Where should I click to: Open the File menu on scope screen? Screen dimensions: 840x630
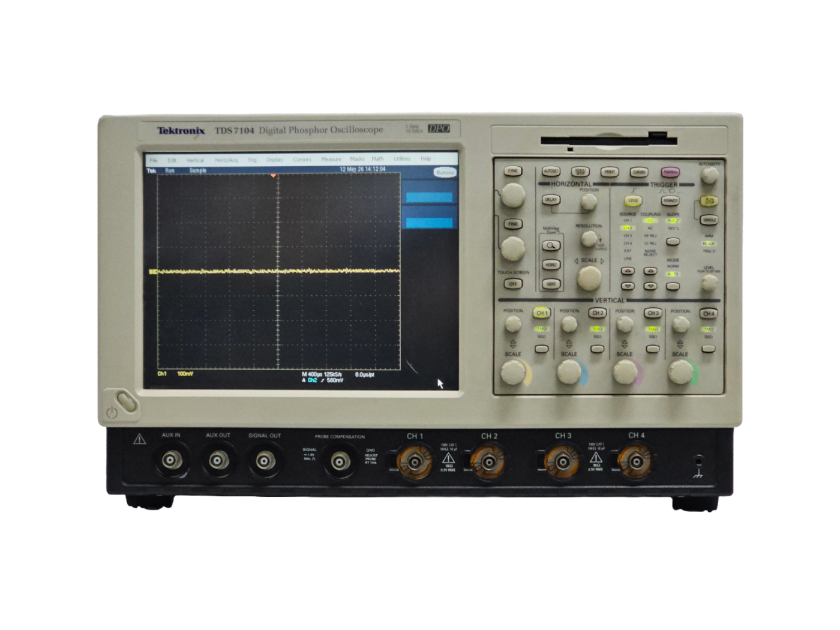click(154, 160)
